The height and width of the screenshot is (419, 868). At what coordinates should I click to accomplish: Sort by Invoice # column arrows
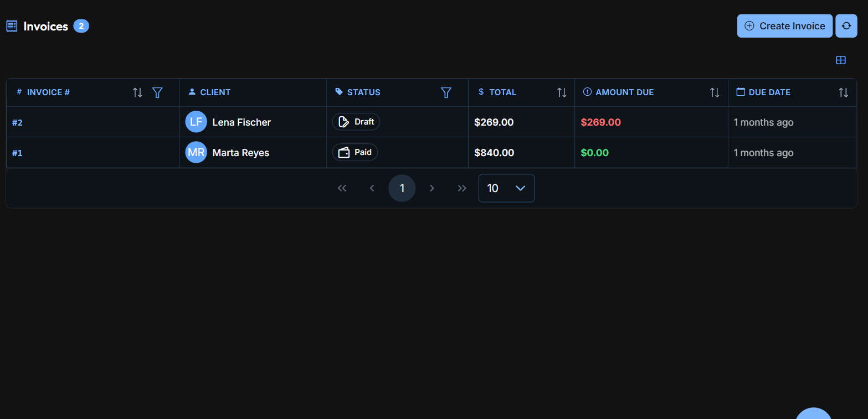pyautogui.click(x=138, y=92)
